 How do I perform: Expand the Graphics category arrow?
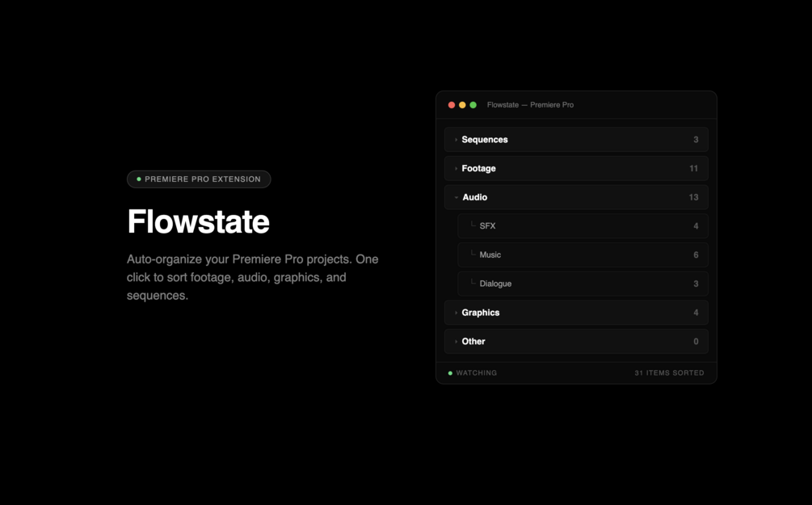[x=456, y=313]
